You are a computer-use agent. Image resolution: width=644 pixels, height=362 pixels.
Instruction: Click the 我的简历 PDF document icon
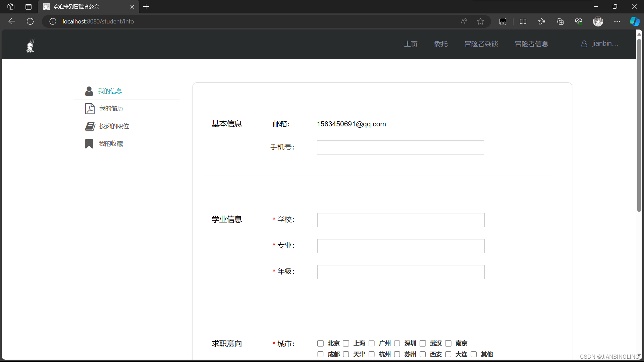(x=90, y=109)
